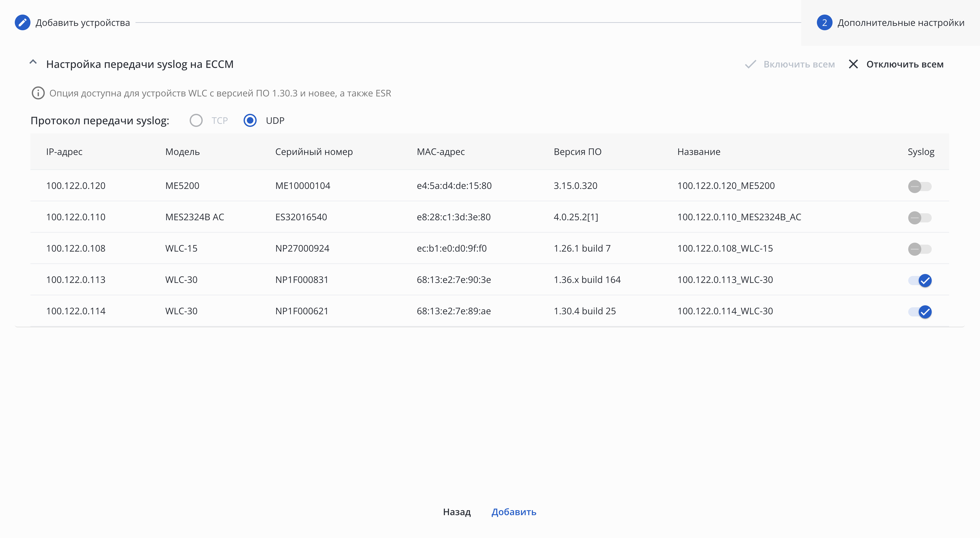Click the X icon for Отключить всем
This screenshot has width=980, height=538.
pos(853,64)
